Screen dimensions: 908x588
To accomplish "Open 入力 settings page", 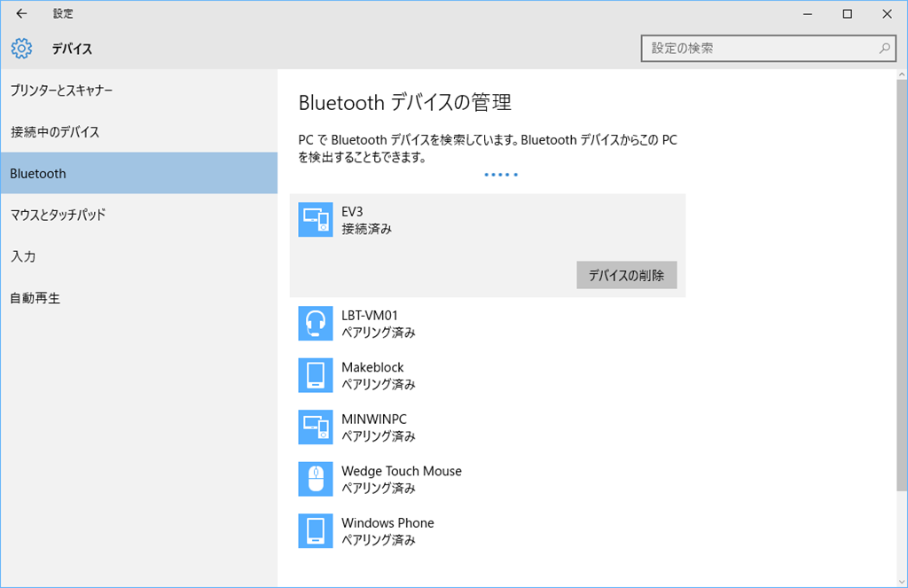I will pos(23,256).
